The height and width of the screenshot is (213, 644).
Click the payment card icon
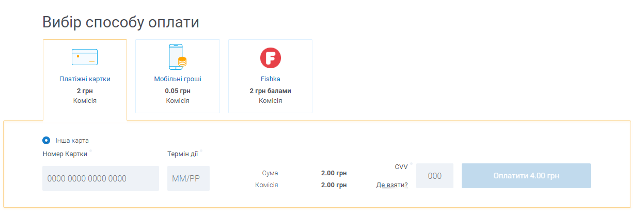85,57
